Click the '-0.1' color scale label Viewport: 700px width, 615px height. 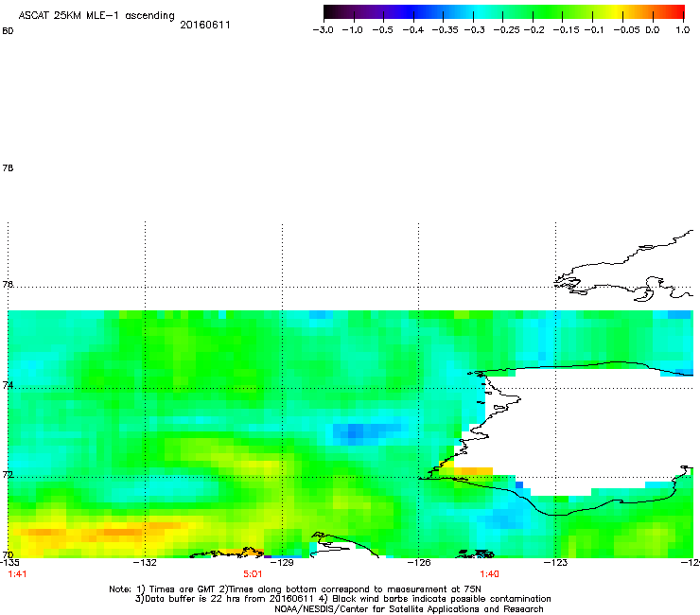[x=593, y=30]
